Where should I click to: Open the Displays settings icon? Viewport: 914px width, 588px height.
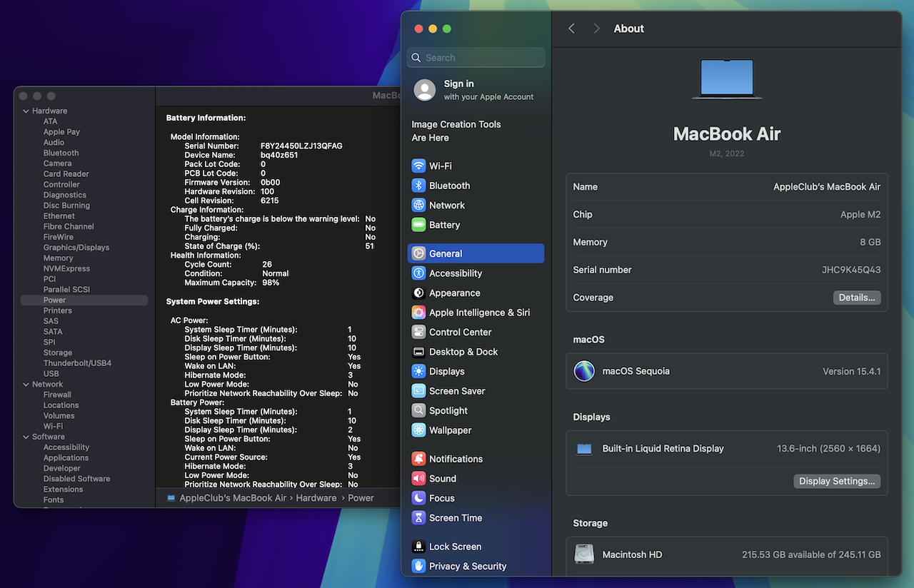coord(418,371)
